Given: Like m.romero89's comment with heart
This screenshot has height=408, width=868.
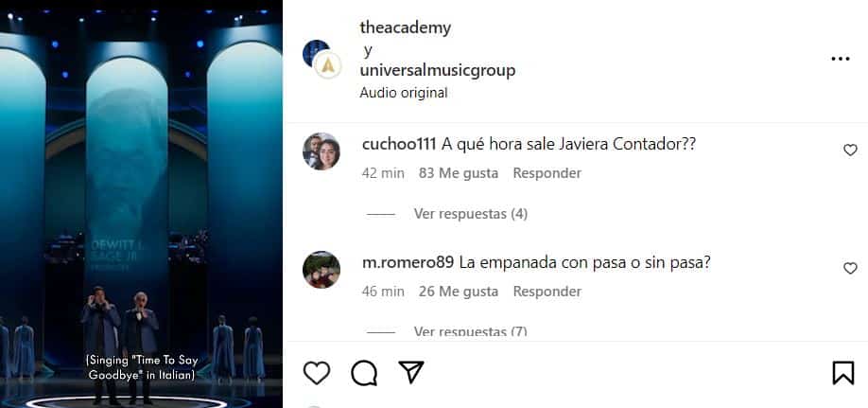Looking at the screenshot, I should [x=850, y=268].
